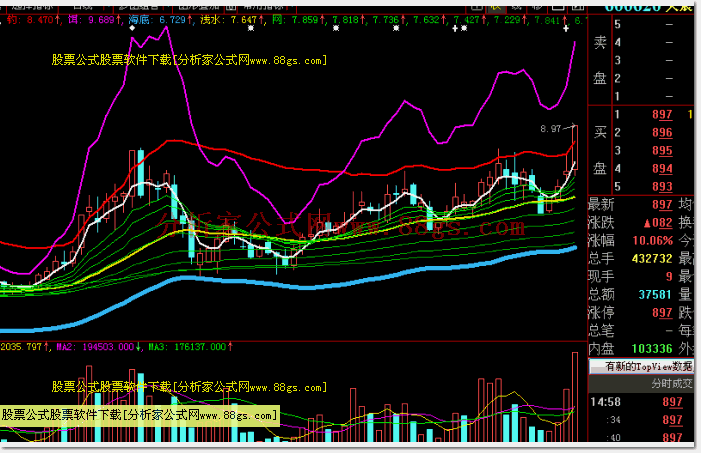Click the 涨停 limit-up value 897
701x453 pixels.
pyautogui.click(x=662, y=313)
